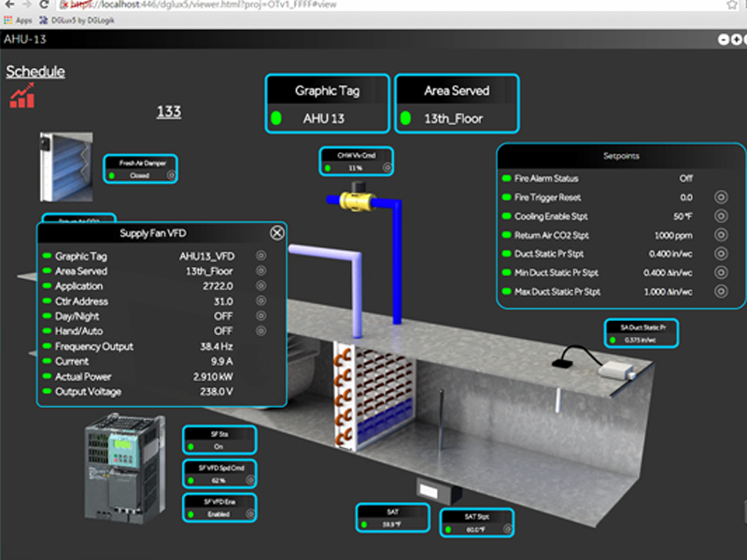Click the adjust icon next to Max Duct Static Pr Stpt

click(x=720, y=292)
